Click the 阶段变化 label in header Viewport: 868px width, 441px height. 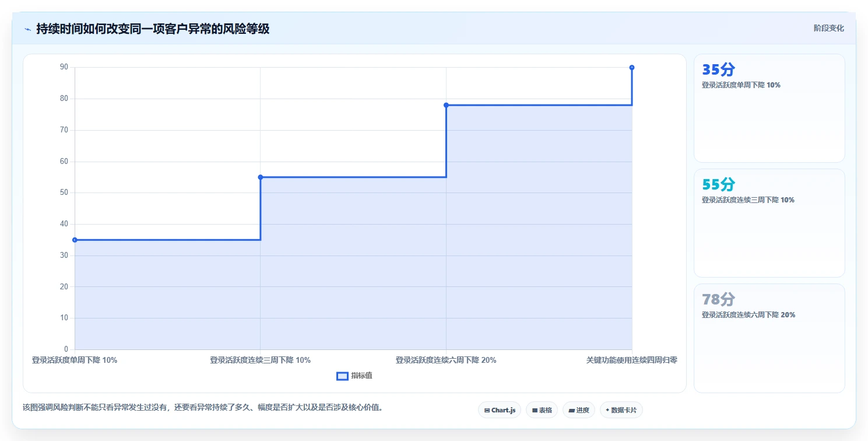(828, 29)
